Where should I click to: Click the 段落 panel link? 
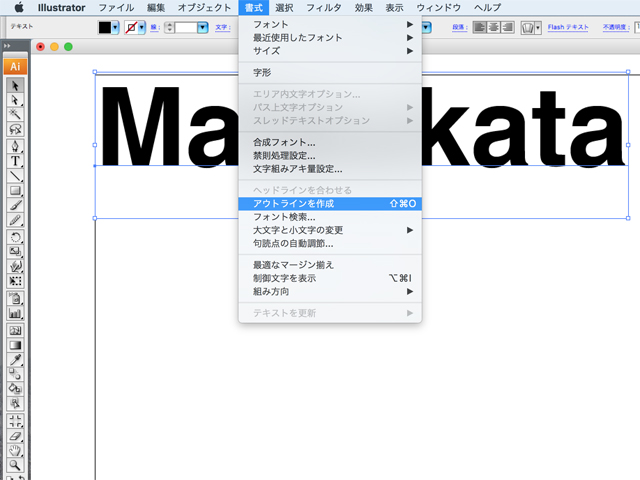pos(456,28)
